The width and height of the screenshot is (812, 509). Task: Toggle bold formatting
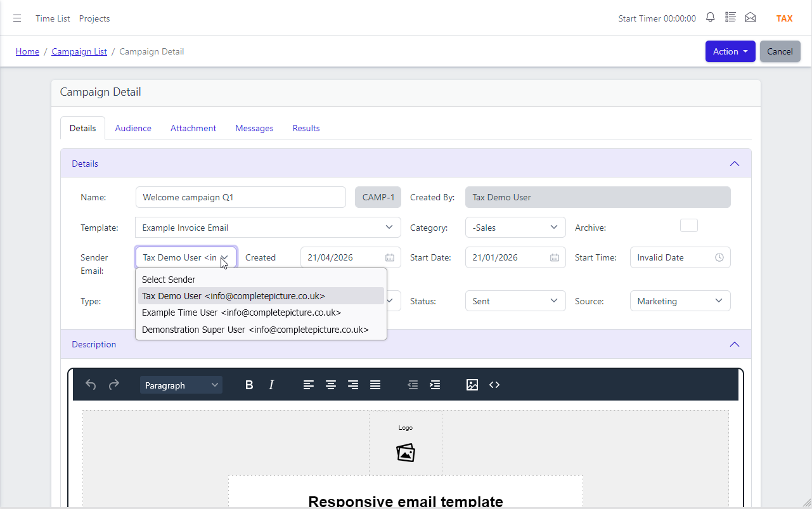pos(249,385)
